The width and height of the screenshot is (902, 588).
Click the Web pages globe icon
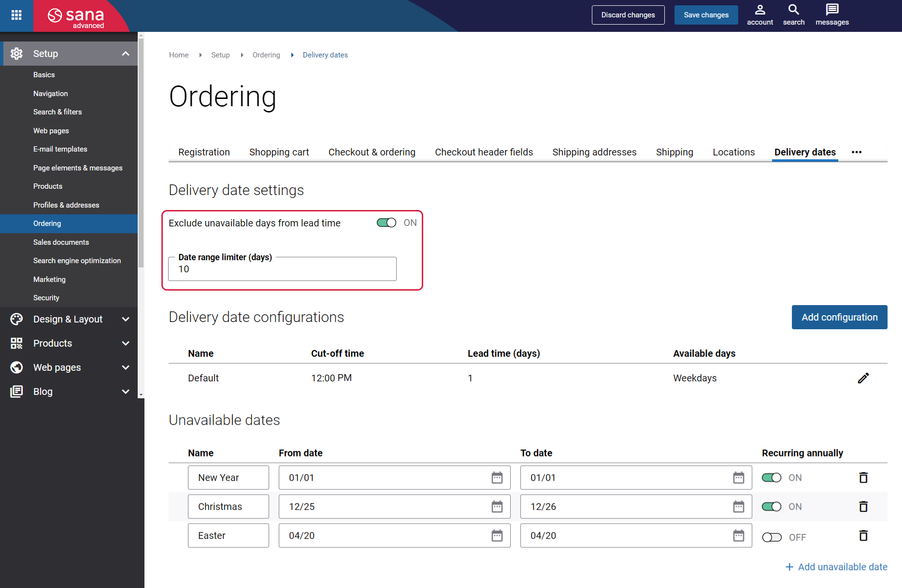(x=16, y=367)
